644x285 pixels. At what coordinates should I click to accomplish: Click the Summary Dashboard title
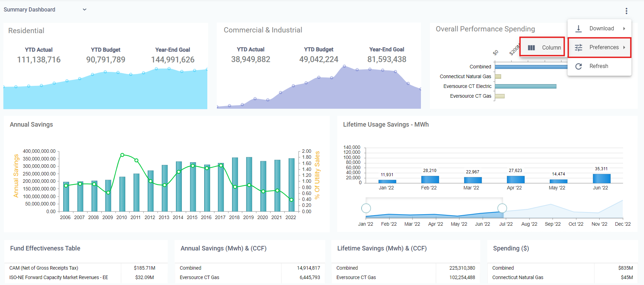29,10
